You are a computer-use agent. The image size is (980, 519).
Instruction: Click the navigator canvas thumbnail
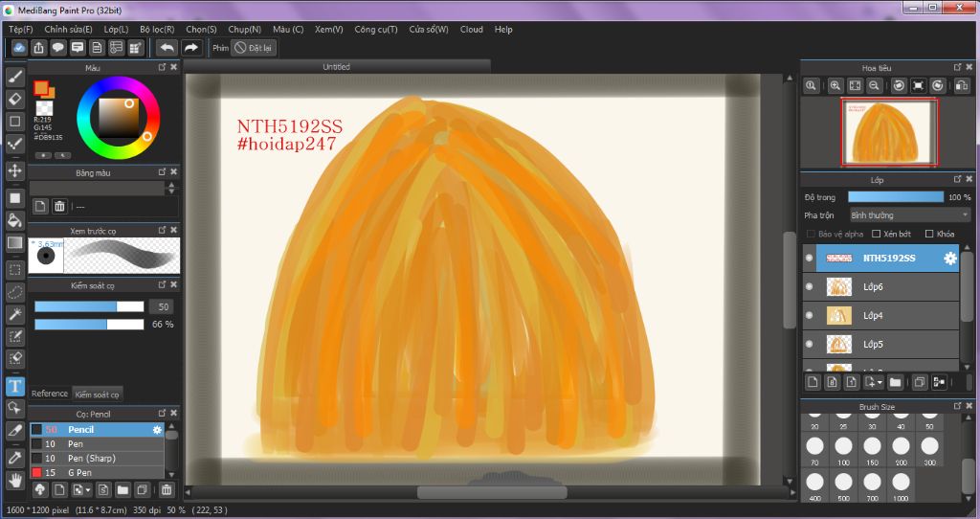click(x=888, y=132)
